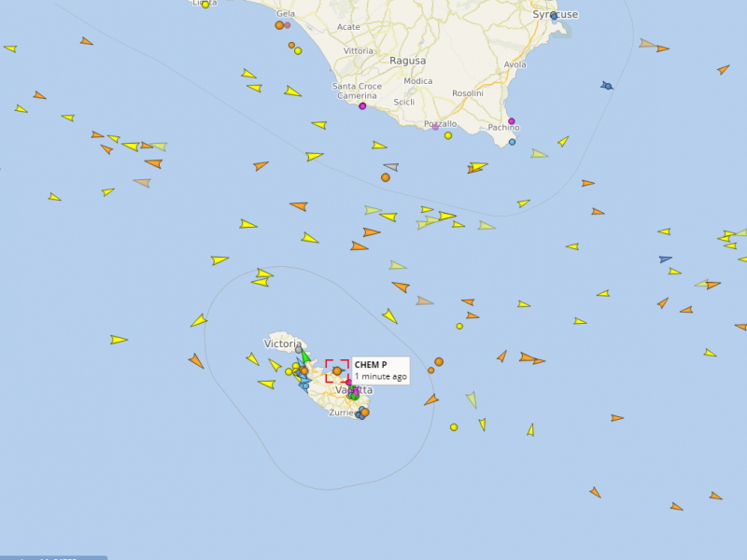Image resolution: width=747 pixels, height=560 pixels.
Task: Click the light blue dot south of Pachino
Action: point(512,142)
